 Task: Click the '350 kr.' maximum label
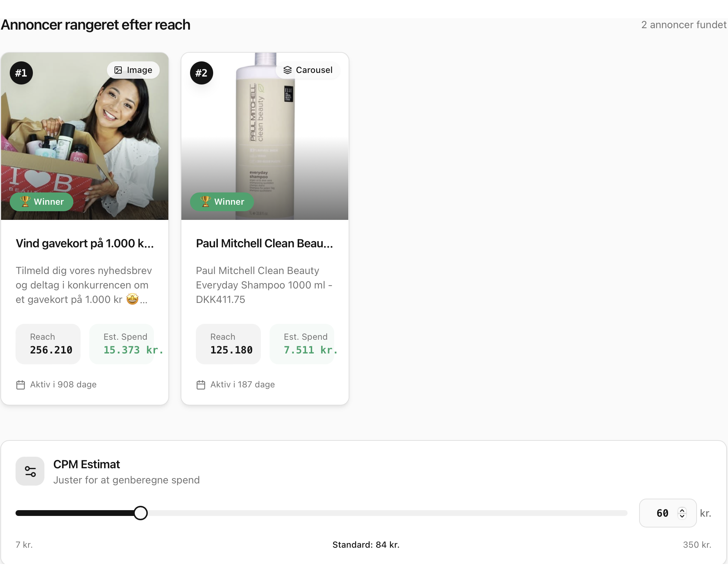coord(697,544)
